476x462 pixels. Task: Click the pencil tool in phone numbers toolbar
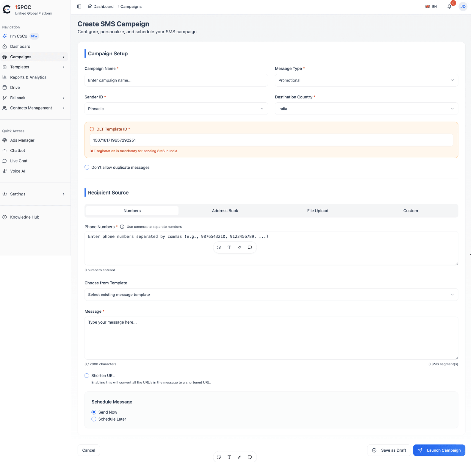pos(239,248)
